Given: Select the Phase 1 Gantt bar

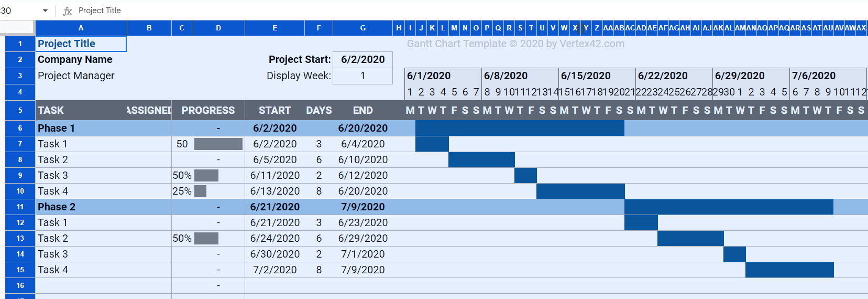Looking at the screenshot, I should click(520, 128).
